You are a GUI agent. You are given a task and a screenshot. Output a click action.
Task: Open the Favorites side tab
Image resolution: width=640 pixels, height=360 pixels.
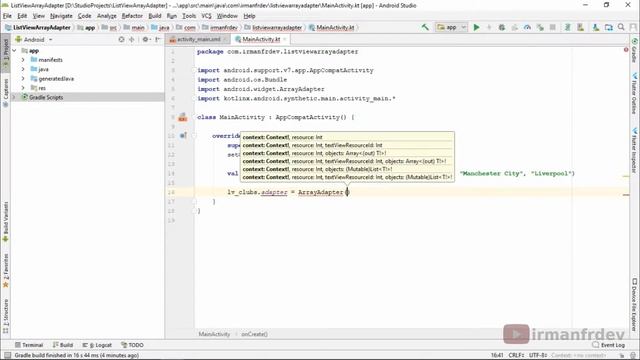click(x=6, y=271)
